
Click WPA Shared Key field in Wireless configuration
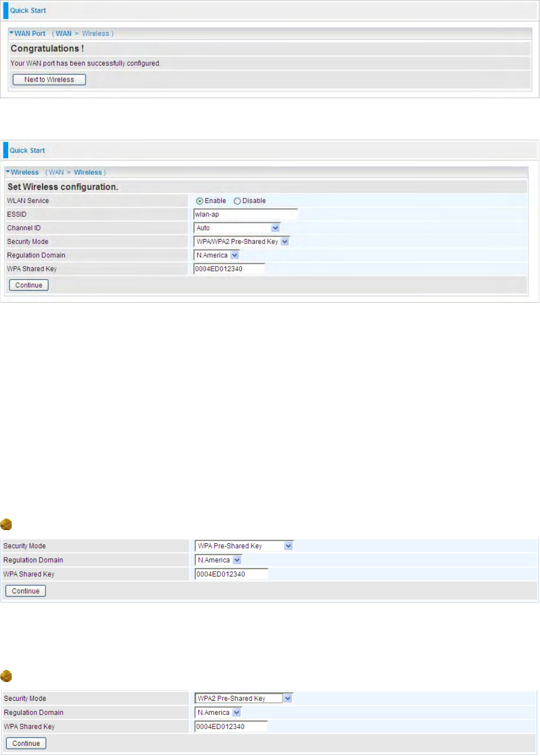tap(229, 269)
